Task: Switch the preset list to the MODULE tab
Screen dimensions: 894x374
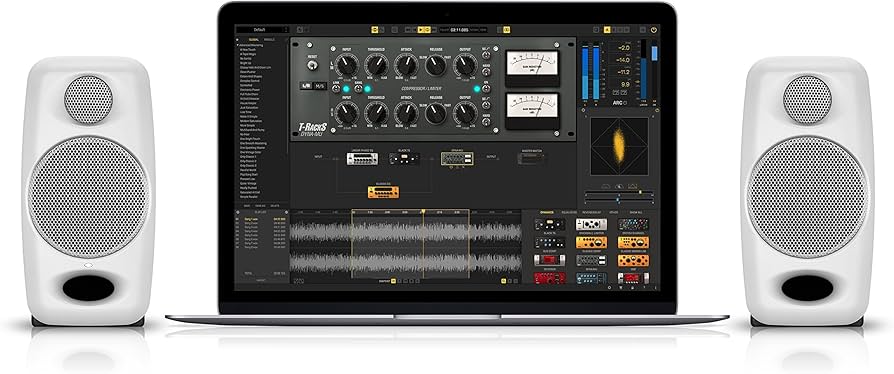Action: click(269, 39)
